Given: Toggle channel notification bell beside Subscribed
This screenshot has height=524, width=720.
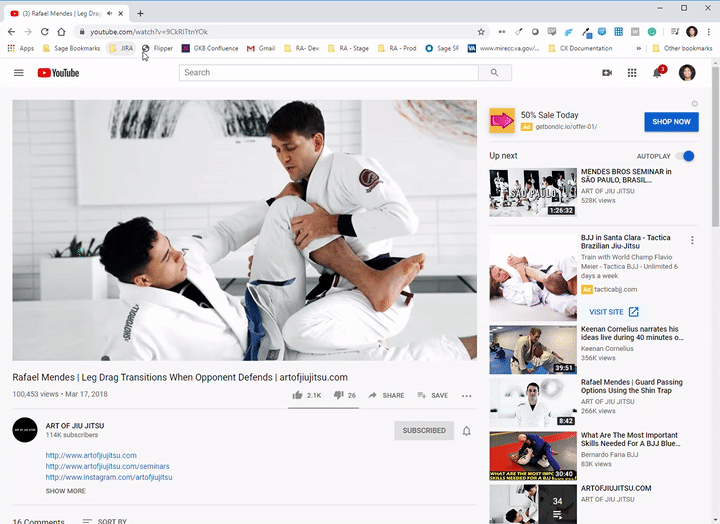Looking at the screenshot, I should 466,431.
